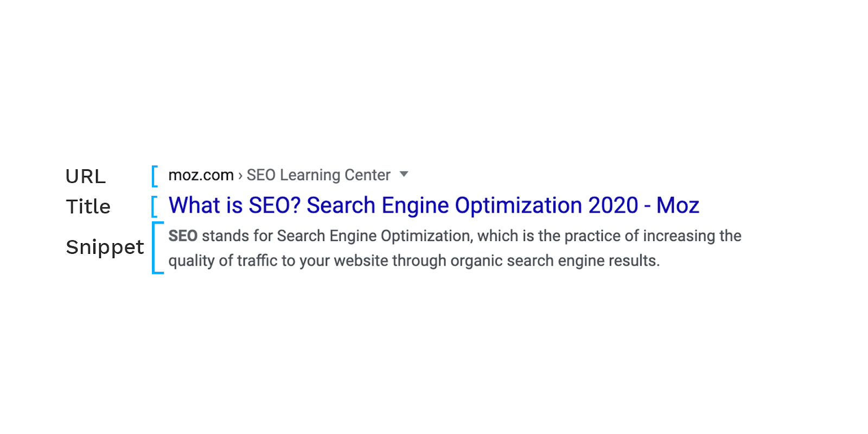
Task: Click the Title label
Action: pyautogui.click(x=88, y=207)
